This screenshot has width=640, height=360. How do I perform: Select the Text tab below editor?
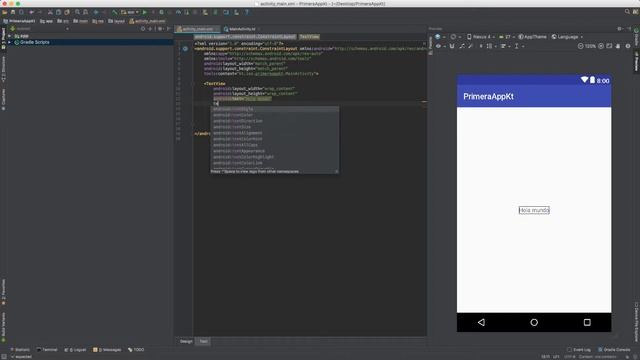tap(203, 341)
